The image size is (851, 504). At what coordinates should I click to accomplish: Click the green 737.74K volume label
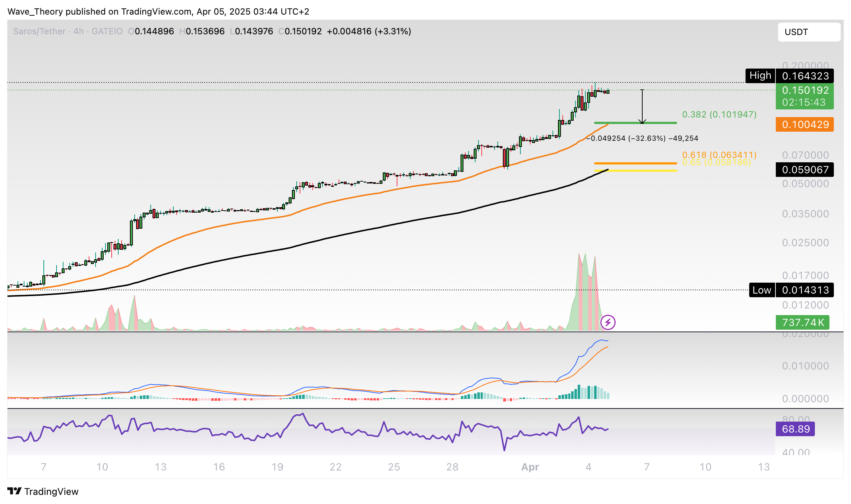tap(802, 322)
